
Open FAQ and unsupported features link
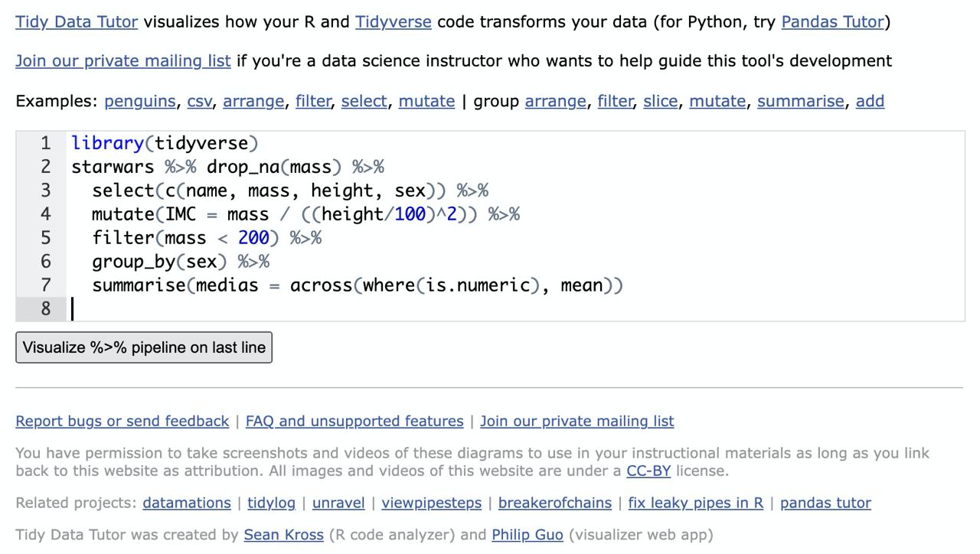(x=354, y=421)
